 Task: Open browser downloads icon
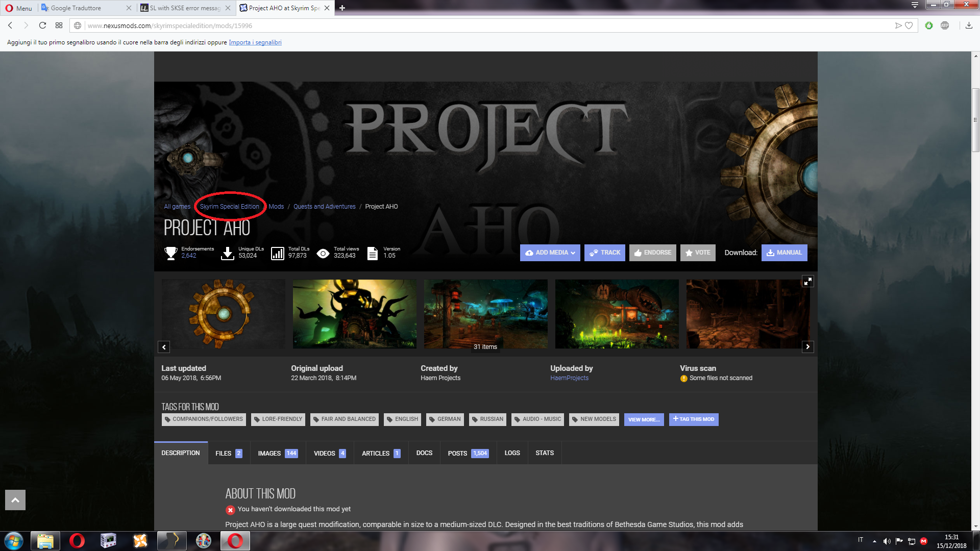969,26
